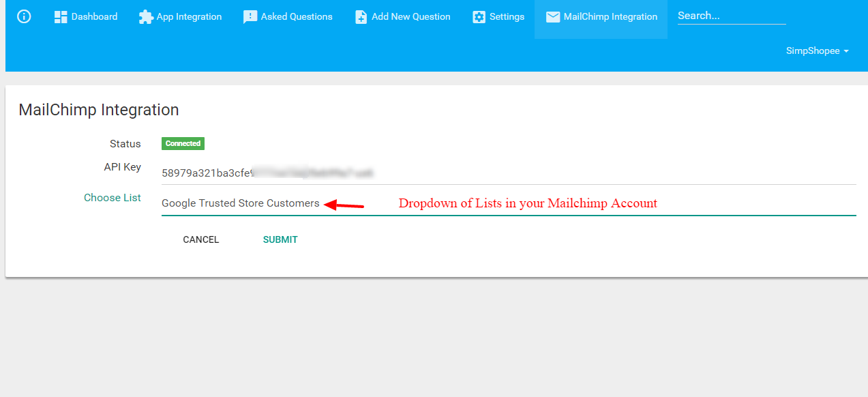Click the MailChimp Integration heading

point(99,110)
